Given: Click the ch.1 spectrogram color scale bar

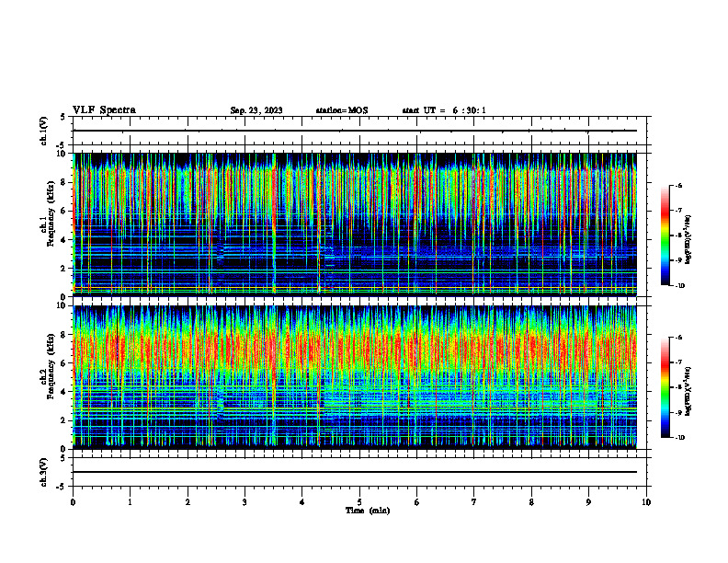Looking at the screenshot, I should pos(665,236).
